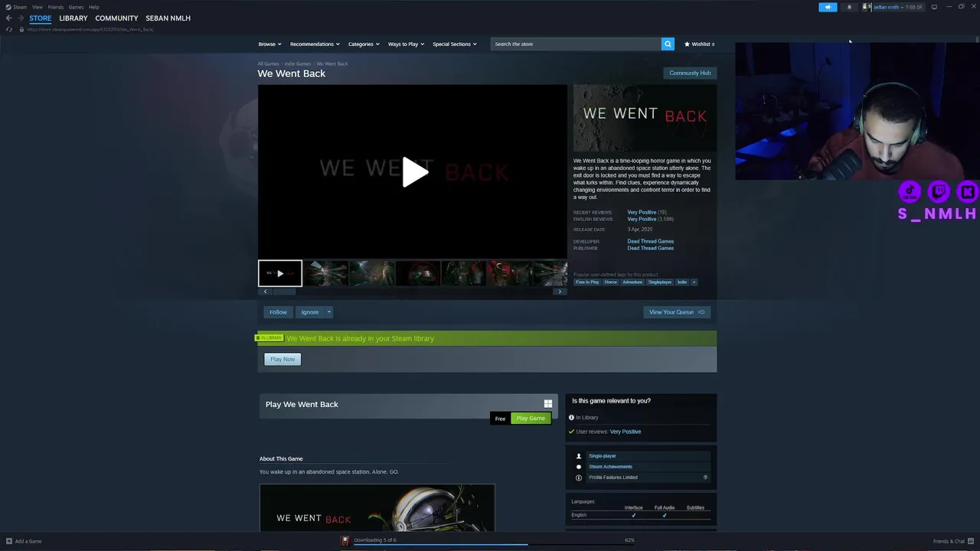Click the Single-player feature link
Viewport: 980px width, 551px height.
pyautogui.click(x=603, y=456)
